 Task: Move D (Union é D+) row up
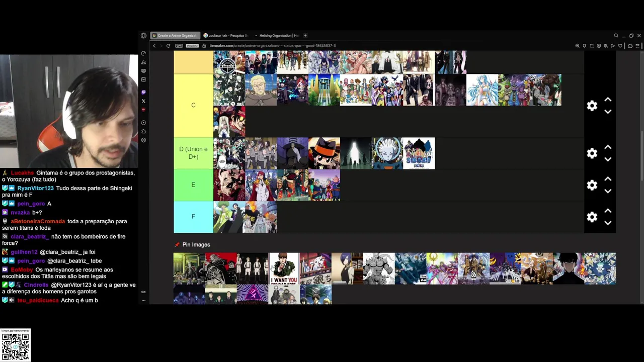click(608, 147)
